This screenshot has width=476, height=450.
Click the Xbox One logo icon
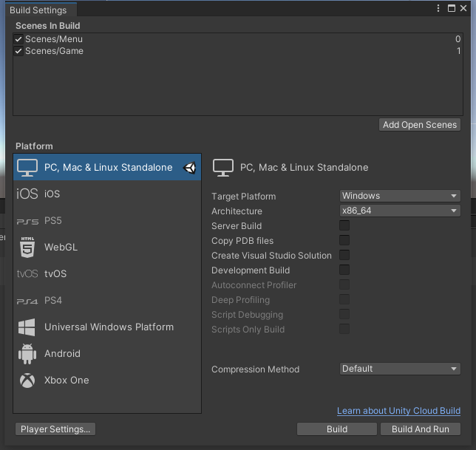[27, 381]
